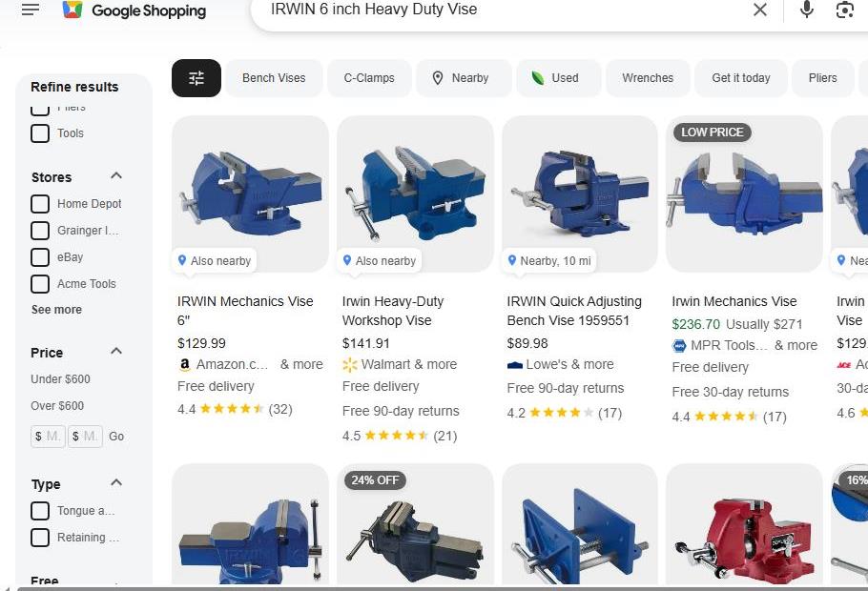This screenshot has width=868, height=591.
Task: Filter by Under $600 price
Action: point(60,379)
